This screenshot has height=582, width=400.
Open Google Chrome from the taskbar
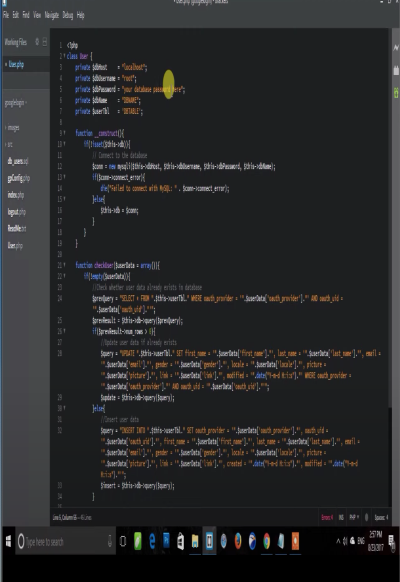266,541
